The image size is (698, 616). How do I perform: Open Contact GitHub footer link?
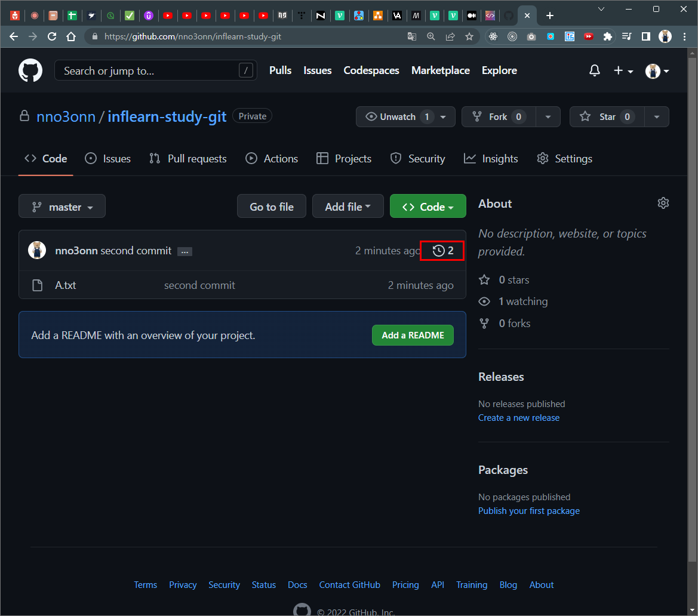click(x=349, y=584)
